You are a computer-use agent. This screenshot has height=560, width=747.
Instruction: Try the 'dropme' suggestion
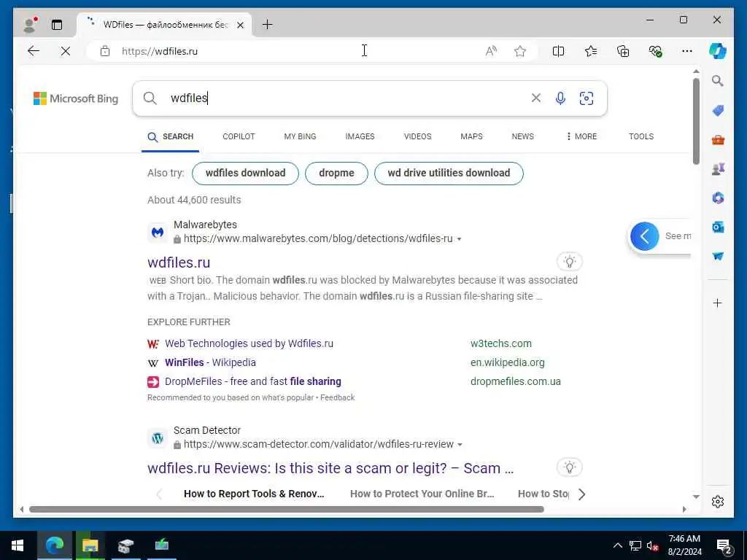pos(336,174)
